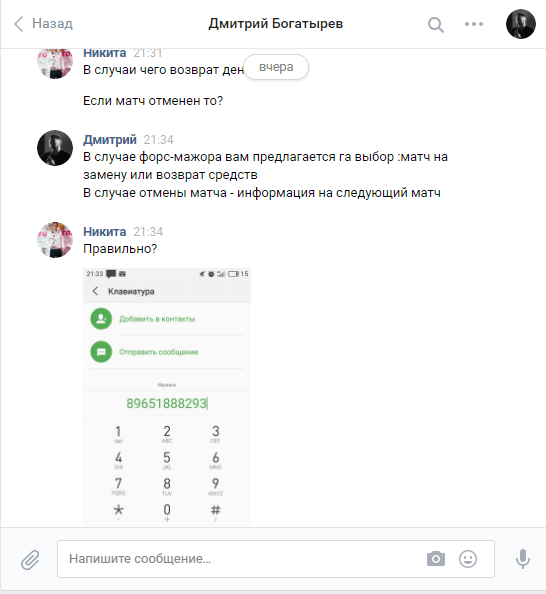
Task: Select the message 'Правильно?'
Action: tap(120, 249)
